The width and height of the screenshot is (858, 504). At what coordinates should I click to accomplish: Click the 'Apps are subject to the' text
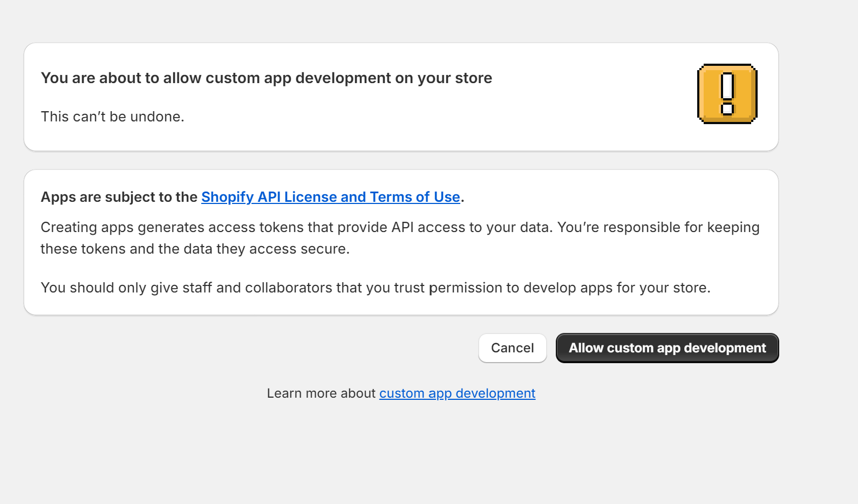(119, 197)
